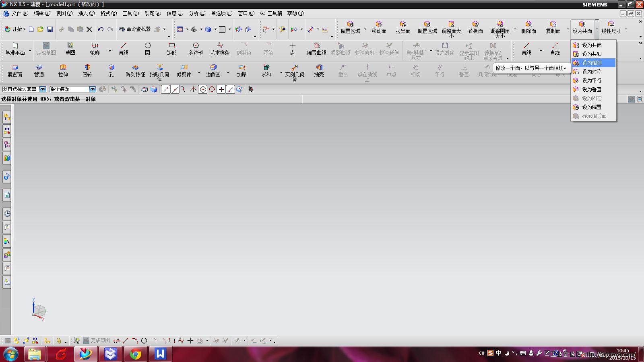
Task: Choose 设为对称 from the dropdown list
Action: click(x=594, y=72)
